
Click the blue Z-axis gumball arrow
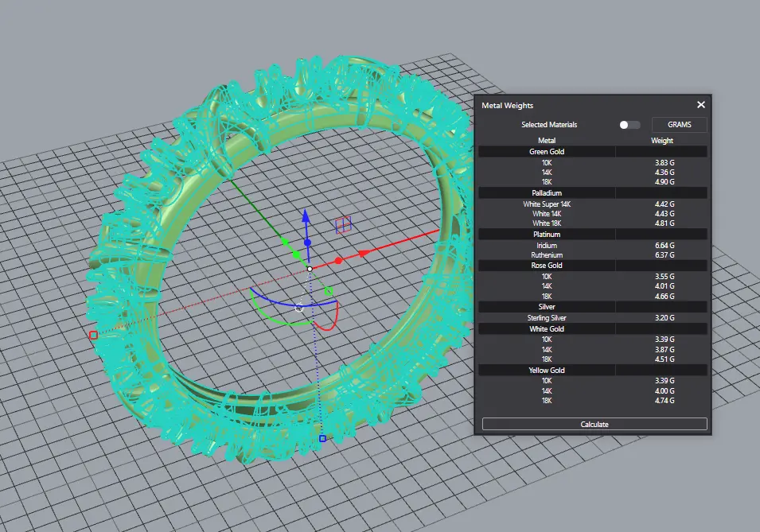(306, 216)
